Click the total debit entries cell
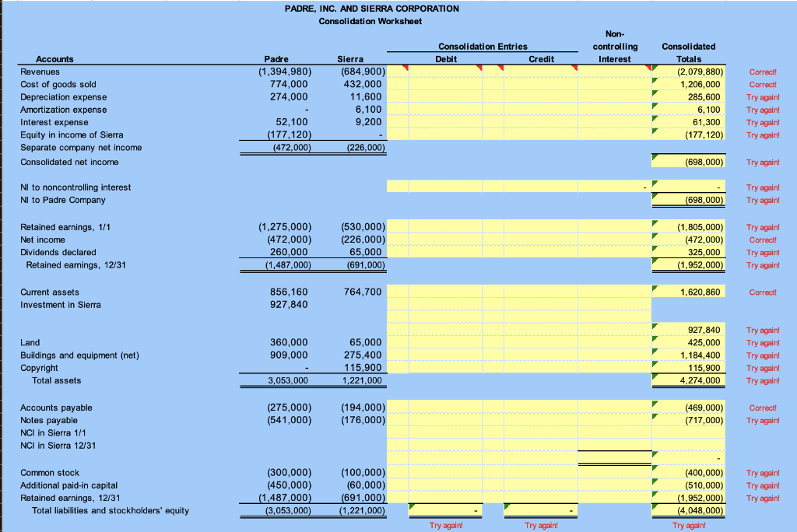The image size is (797, 532). (446, 510)
